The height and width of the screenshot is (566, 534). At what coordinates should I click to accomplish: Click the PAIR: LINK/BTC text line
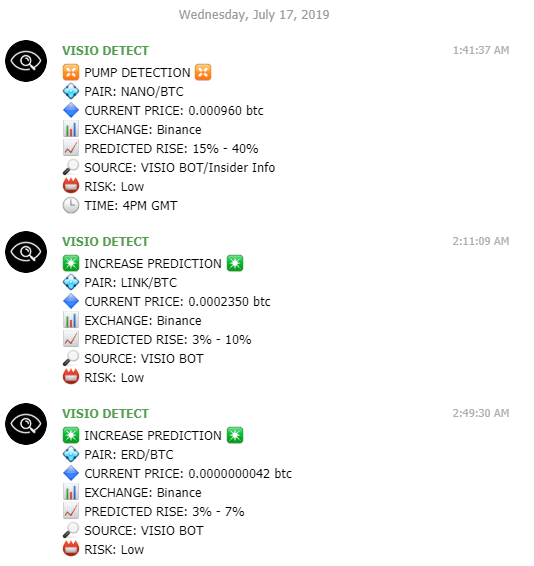pos(131,283)
